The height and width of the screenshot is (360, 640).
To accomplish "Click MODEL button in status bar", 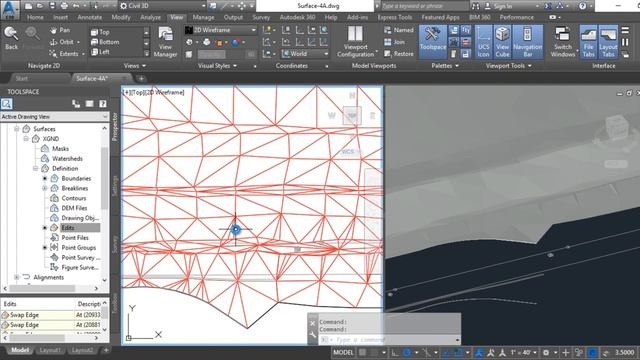I will [343, 352].
